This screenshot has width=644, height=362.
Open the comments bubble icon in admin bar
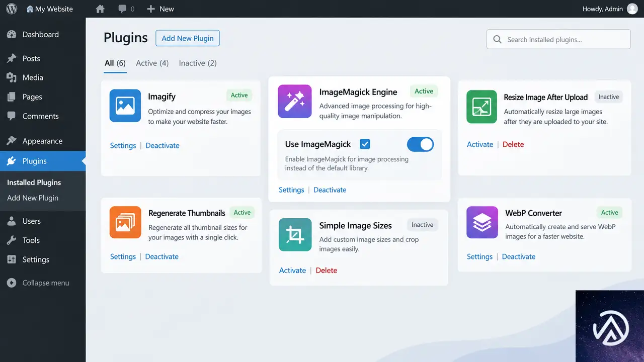tap(122, 9)
